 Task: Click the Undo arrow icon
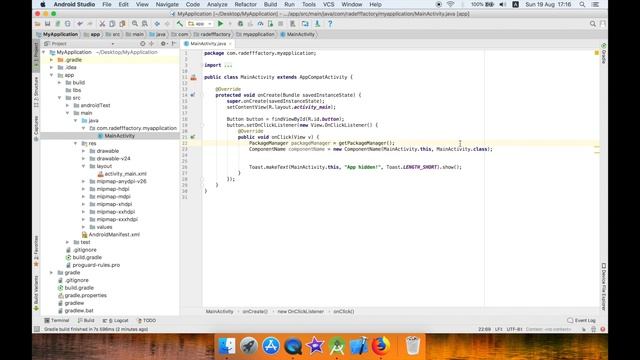coord(80,24)
